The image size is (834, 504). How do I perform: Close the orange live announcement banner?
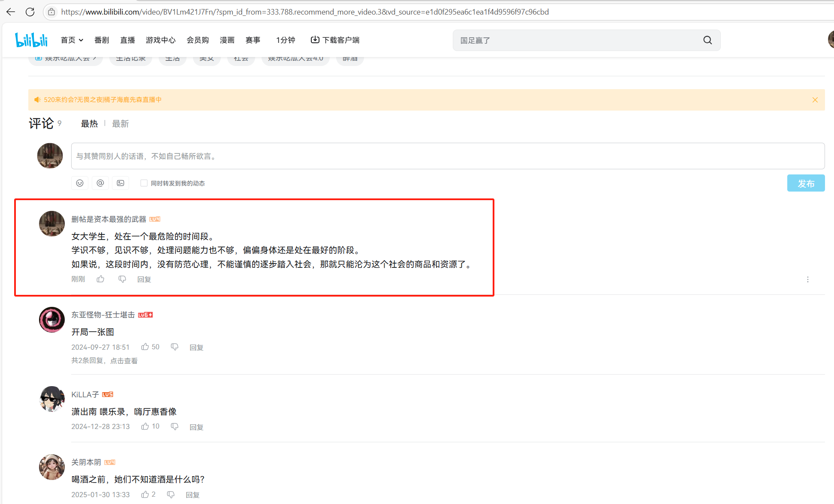pos(815,100)
